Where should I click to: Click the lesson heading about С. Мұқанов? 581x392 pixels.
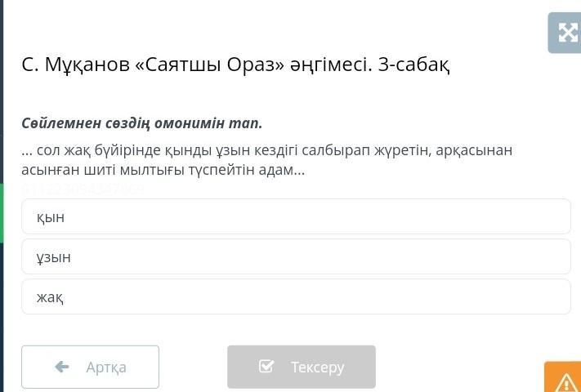point(235,65)
